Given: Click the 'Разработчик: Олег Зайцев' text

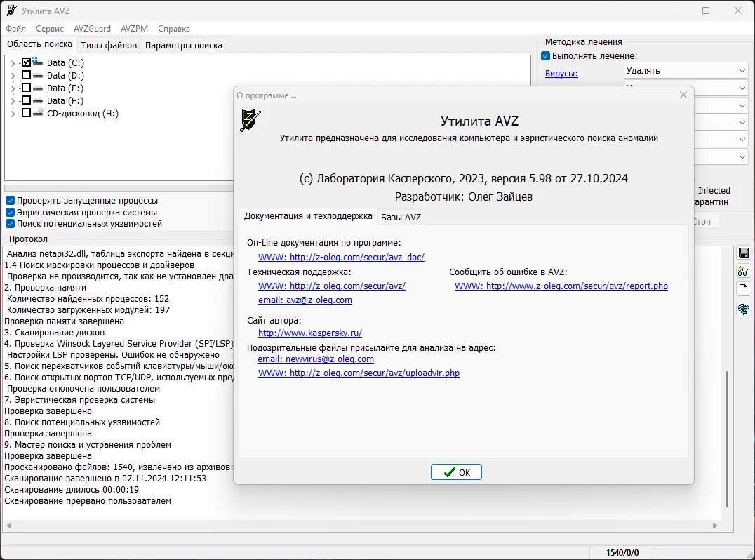Looking at the screenshot, I should pos(463,197).
